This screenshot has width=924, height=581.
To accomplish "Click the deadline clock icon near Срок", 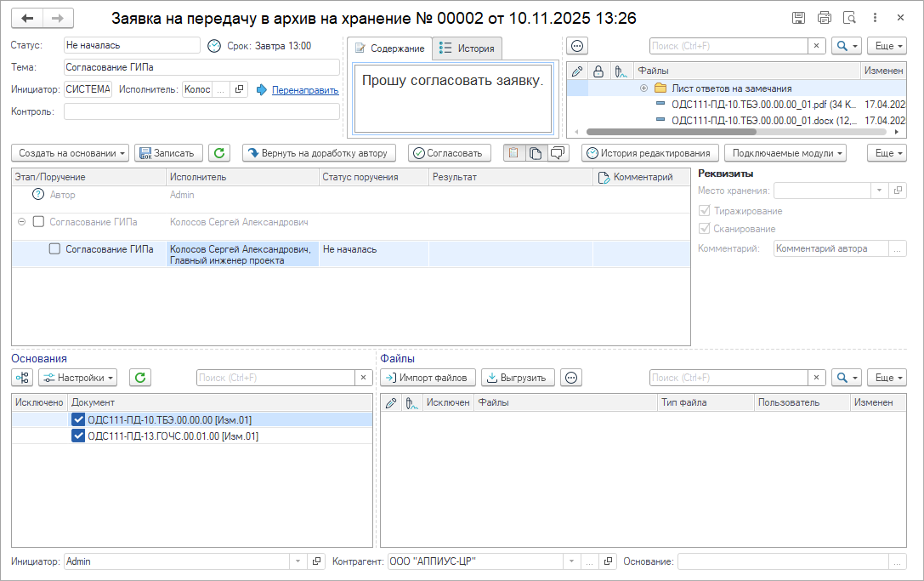I will [x=214, y=46].
